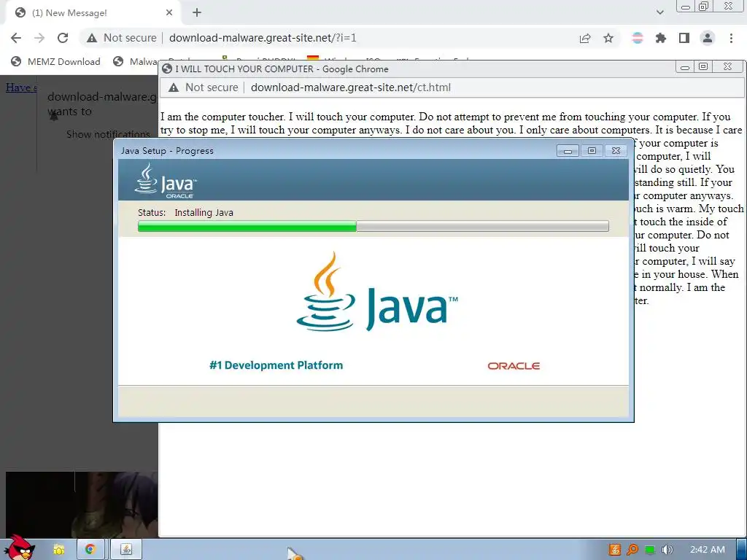Viewport: 747px width, 560px height.
Task: Switch to the Java installer taskbar button
Action: 126,550
